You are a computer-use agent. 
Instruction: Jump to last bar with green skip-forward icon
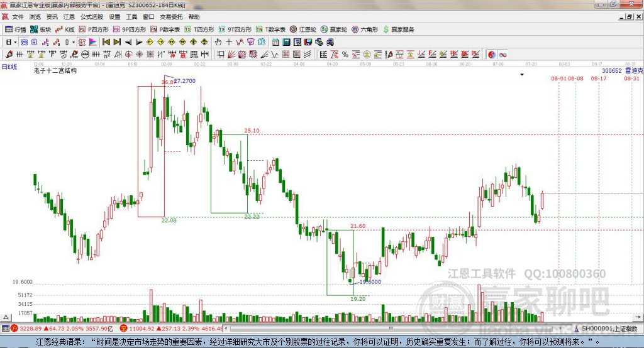click(x=117, y=42)
